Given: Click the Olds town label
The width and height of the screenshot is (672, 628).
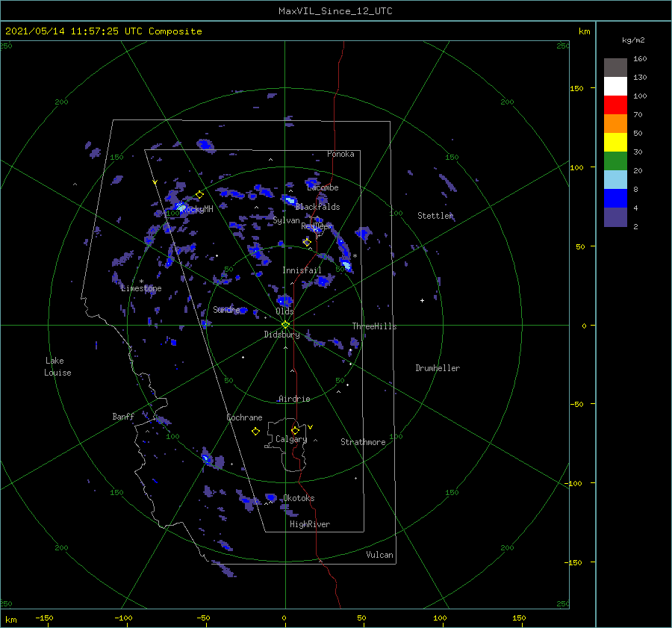Looking at the screenshot, I should [x=284, y=311].
